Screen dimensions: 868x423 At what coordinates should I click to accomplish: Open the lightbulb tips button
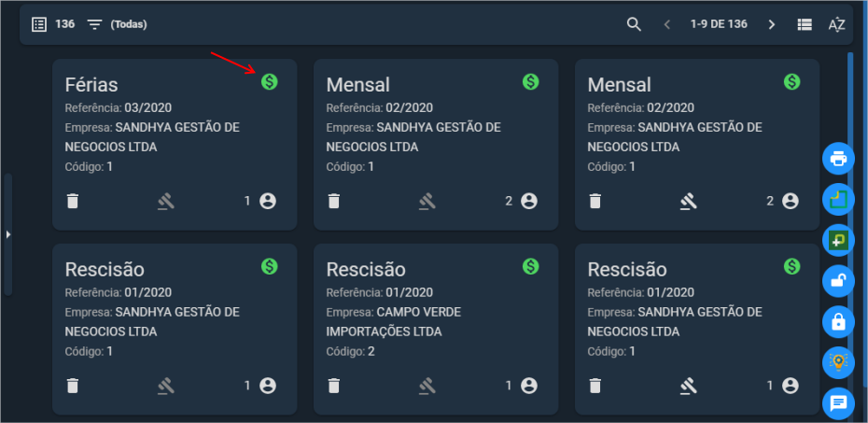(839, 362)
